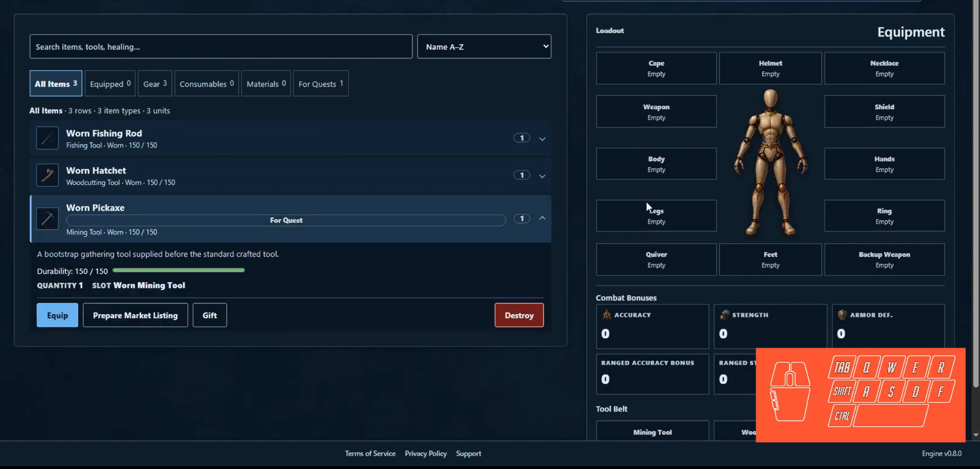Click the Strength bonus icon

coord(724,315)
